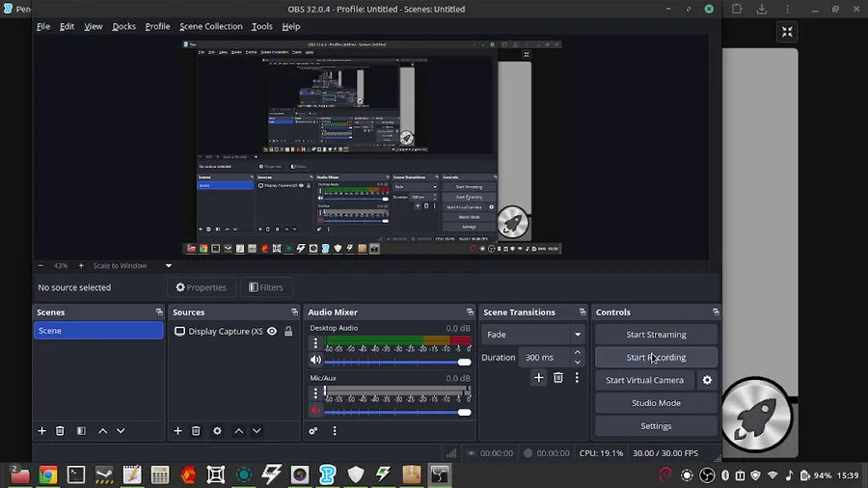Remove selected scene with trash icon
This screenshot has height=488, width=868.
tap(60, 430)
